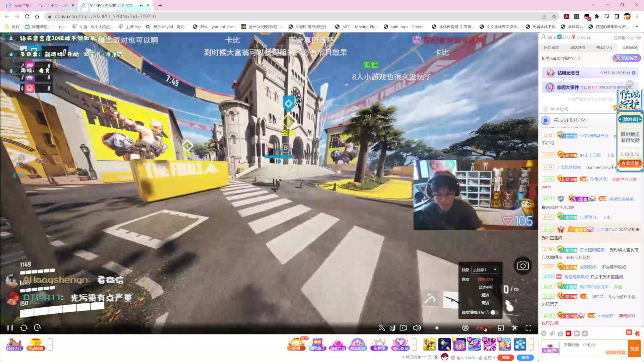Switch to web page fullscreen mode

tap(515, 328)
